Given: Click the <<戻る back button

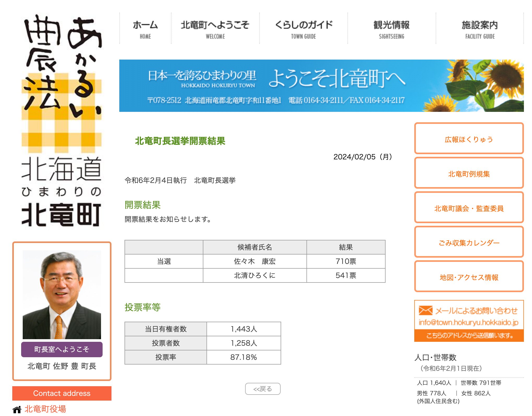Looking at the screenshot, I should coord(263,389).
